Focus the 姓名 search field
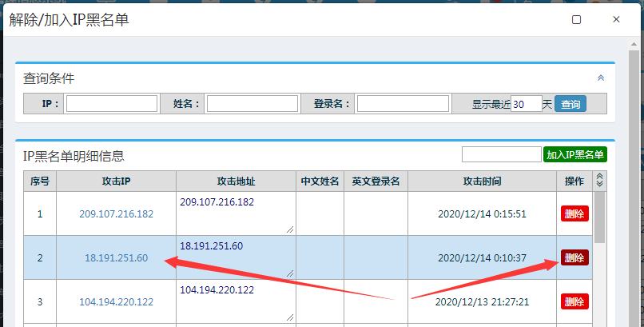 tap(252, 104)
